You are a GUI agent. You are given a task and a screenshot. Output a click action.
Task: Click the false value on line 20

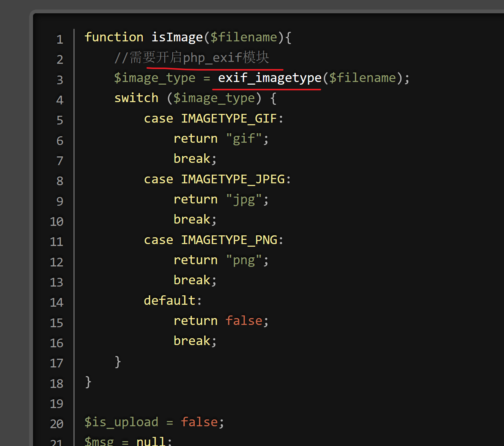pos(199,422)
